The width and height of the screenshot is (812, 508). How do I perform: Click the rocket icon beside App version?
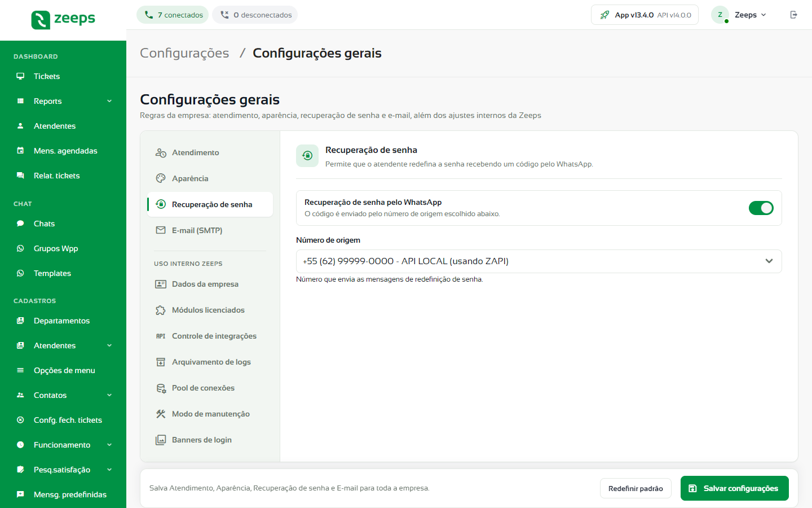(x=604, y=15)
